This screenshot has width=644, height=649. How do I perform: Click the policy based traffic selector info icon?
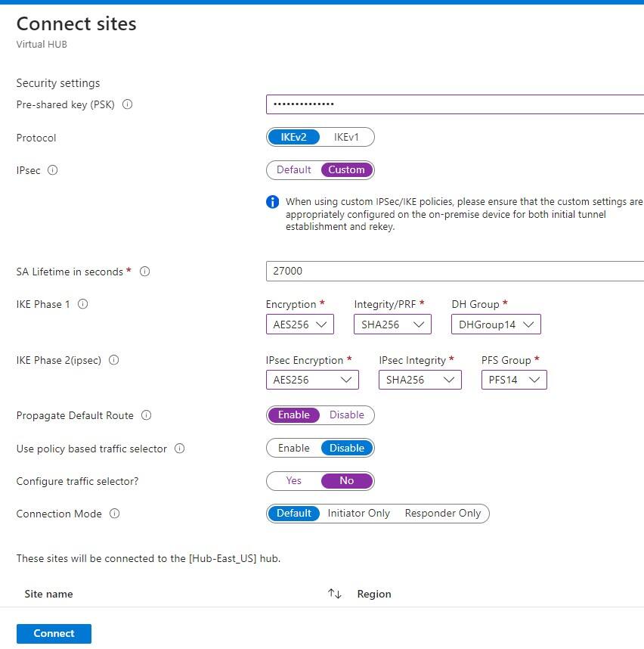click(179, 449)
